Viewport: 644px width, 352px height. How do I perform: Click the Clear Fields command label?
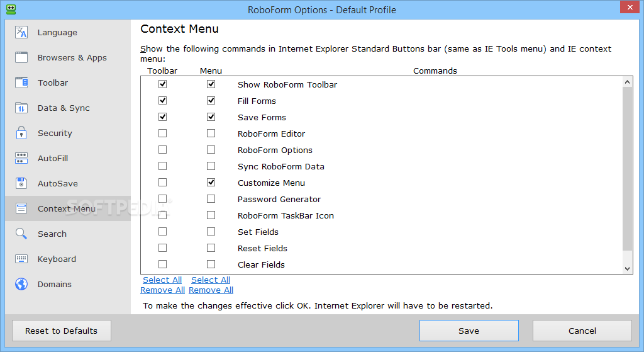tap(261, 265)
